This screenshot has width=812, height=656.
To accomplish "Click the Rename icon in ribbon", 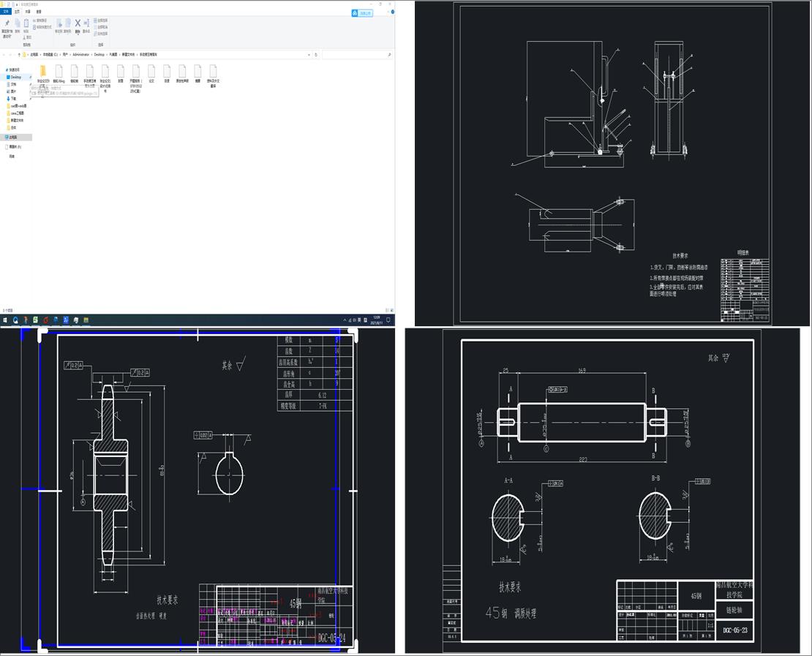I will [86, 24].
